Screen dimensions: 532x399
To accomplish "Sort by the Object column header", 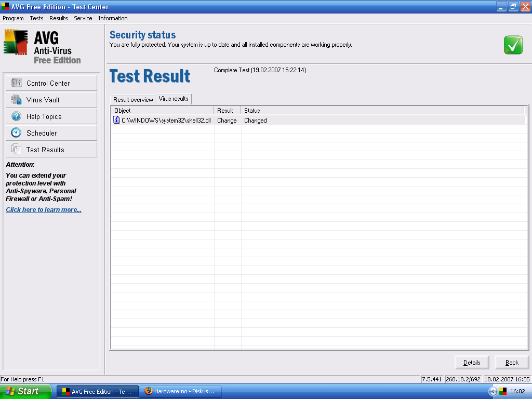I will tap(162, 110).
